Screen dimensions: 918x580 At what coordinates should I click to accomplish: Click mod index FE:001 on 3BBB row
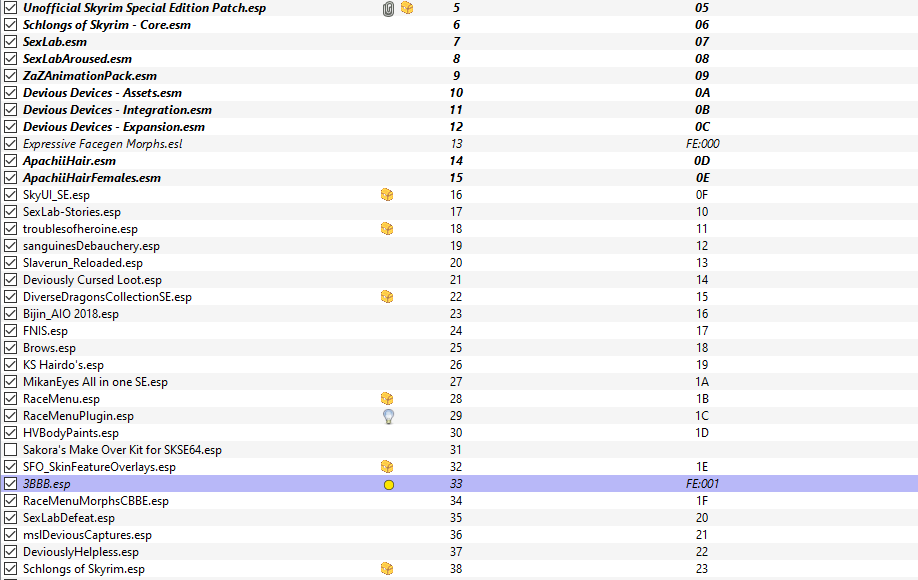pos(703,484)
